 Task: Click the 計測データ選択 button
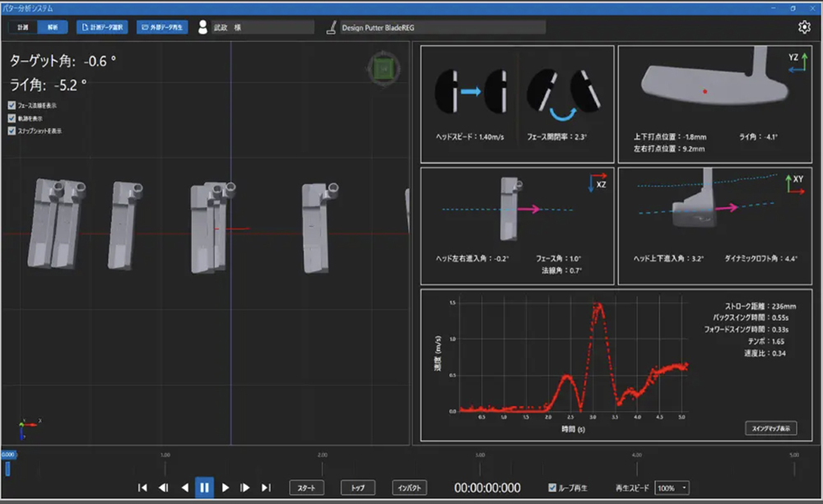pos(102,27)
